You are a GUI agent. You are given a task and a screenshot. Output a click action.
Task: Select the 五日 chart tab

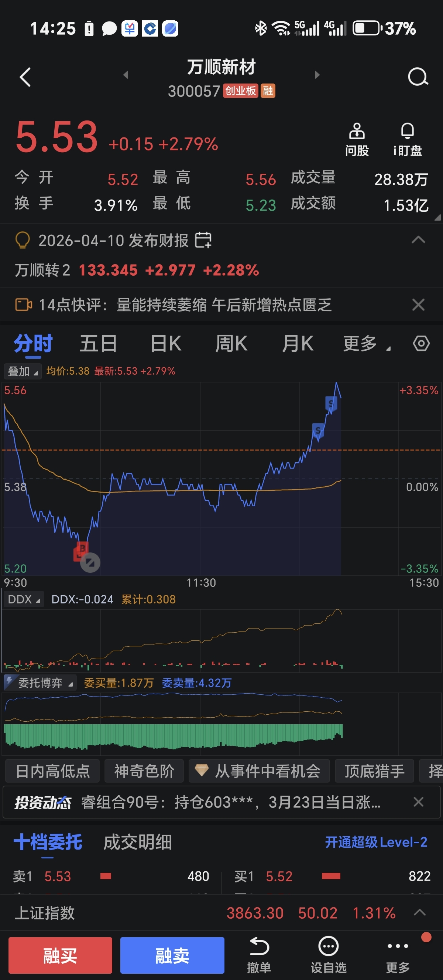click(99, 344)
